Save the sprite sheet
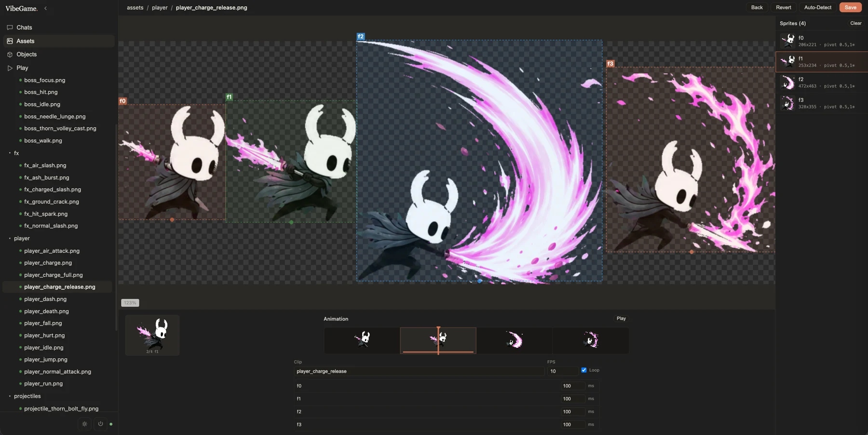The image size is (868, 435). (851, 7)
